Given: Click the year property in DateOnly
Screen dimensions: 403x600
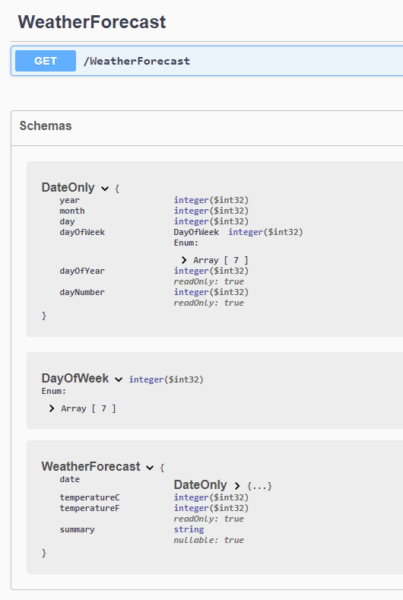Looking at the screenshot, I should point(69,200).
